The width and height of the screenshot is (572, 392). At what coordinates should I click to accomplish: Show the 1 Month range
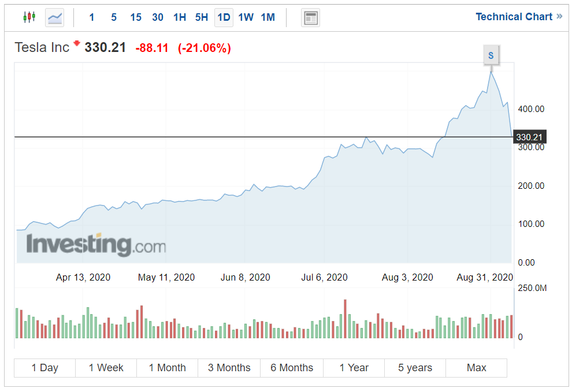[x=168, y=368]
